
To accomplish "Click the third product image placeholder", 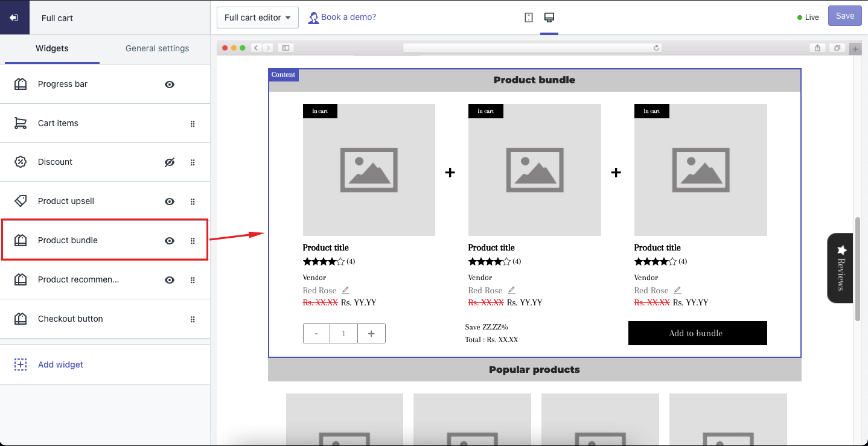I will [701, 170].
